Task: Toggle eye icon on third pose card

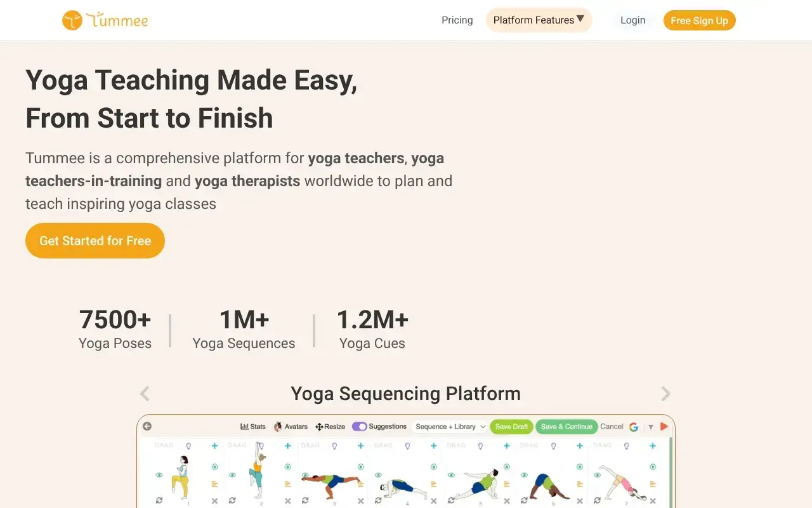Action: [305, 474]
